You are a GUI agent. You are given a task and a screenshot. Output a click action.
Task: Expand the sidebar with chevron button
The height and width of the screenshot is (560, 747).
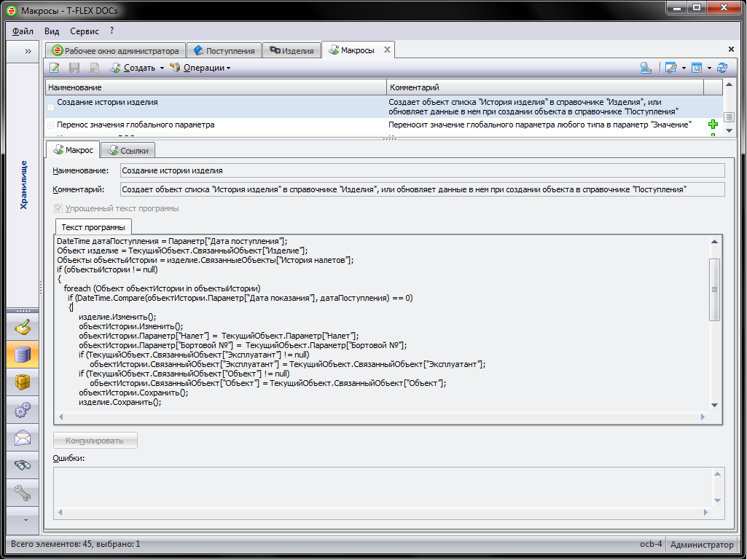click(x=28, y=51)
